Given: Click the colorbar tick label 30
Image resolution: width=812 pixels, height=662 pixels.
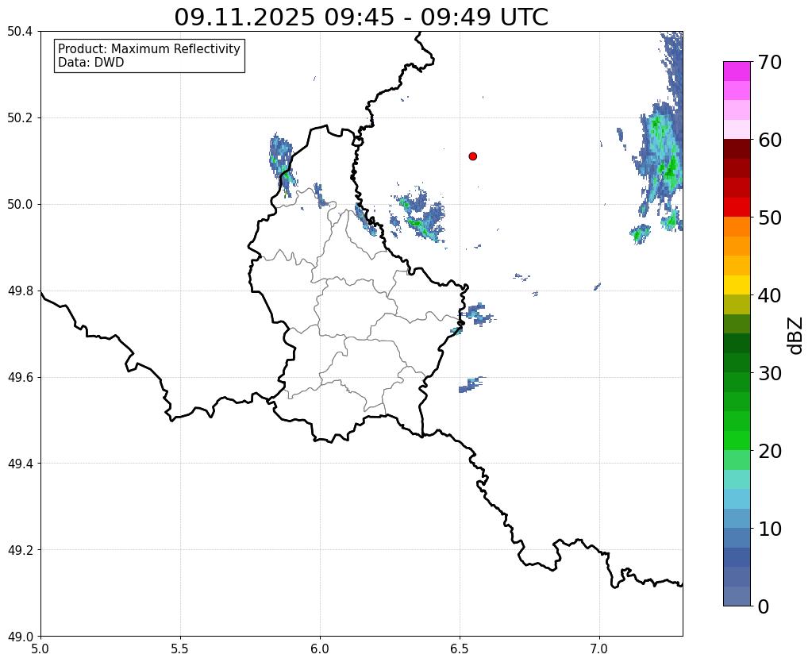Looking at the screenshot, I should [770, 373].
